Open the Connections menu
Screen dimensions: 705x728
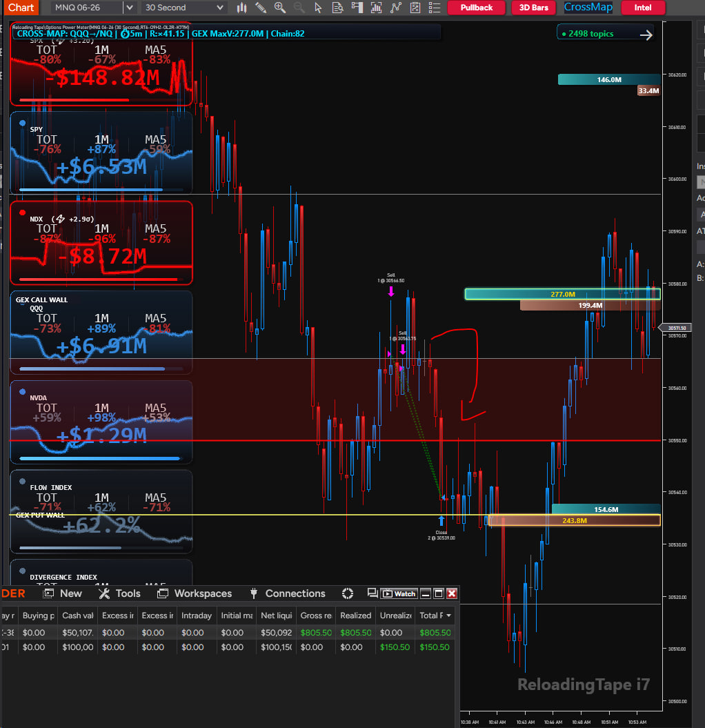pyautogui.click(x=295, y=593)
